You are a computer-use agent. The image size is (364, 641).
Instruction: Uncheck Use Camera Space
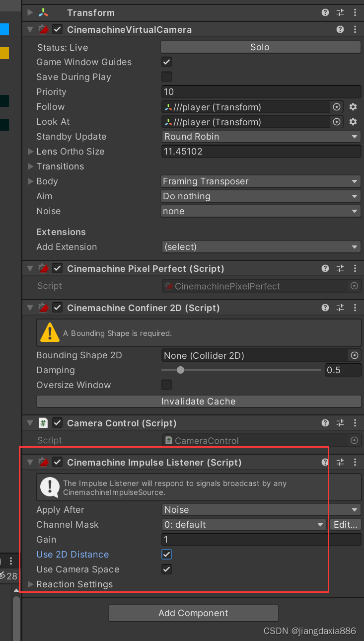click(167, 569)
